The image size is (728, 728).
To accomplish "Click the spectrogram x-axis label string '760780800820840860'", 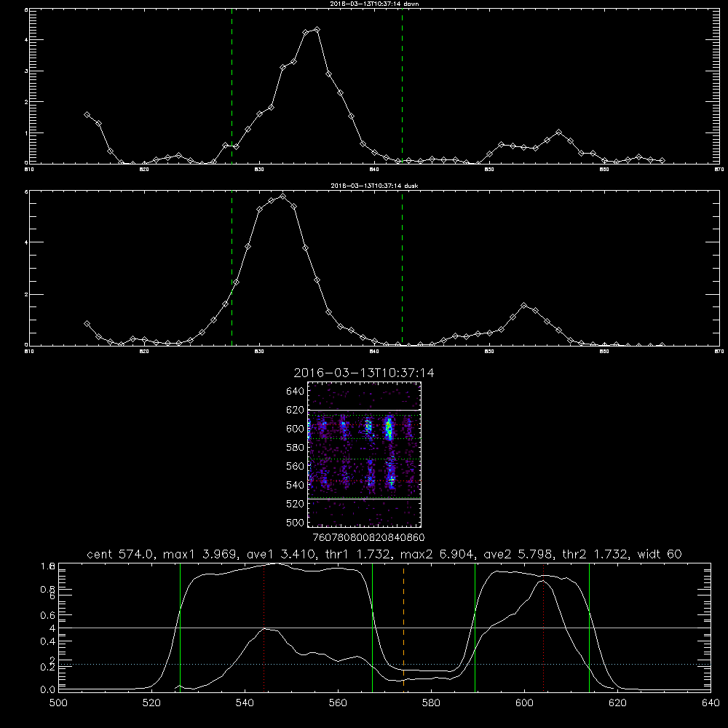I will pyautogui.click(x=368, y=538).
